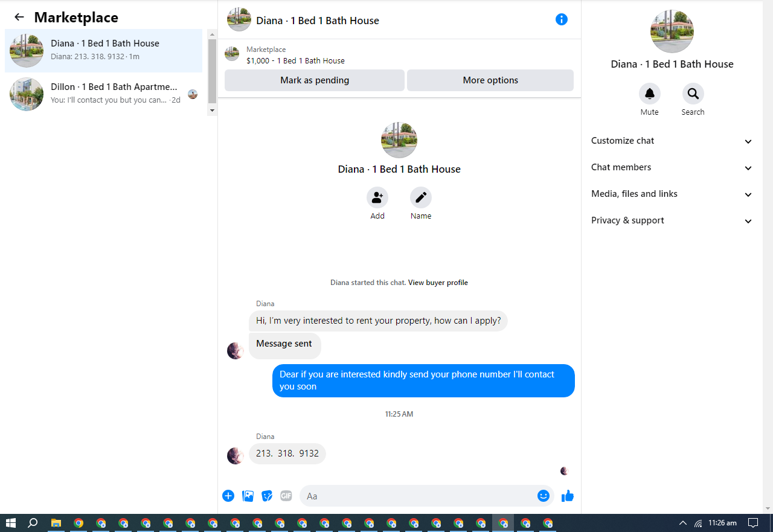Click the Marketplace heading in the left panel

[76, 18]
